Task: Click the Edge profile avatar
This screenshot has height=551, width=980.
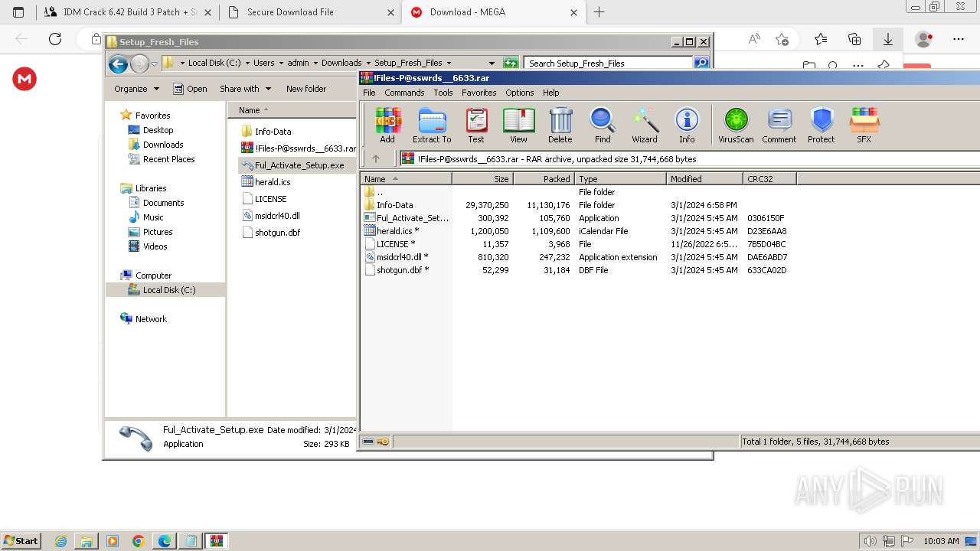Action: [x=924, y=39]
